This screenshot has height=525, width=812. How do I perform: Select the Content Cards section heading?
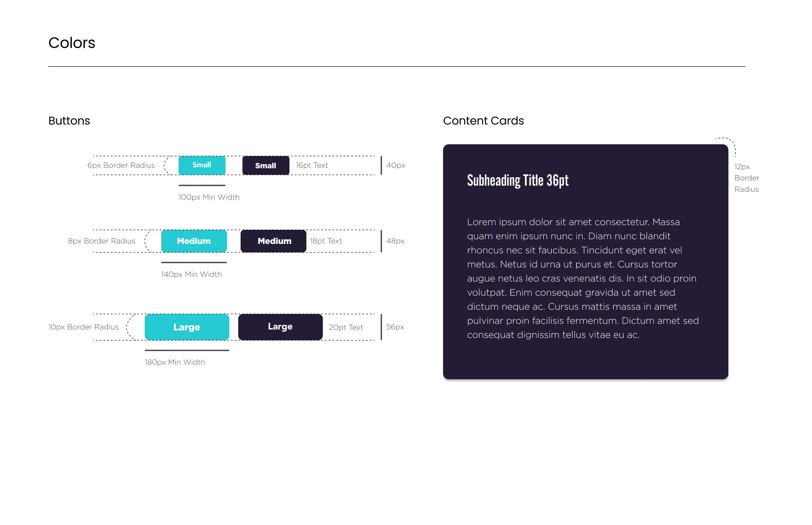484,121
